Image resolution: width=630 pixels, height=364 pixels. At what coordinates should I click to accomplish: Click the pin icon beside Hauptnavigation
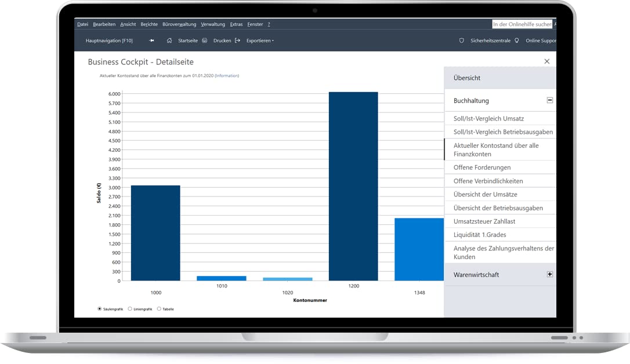[x=151, y=41]
